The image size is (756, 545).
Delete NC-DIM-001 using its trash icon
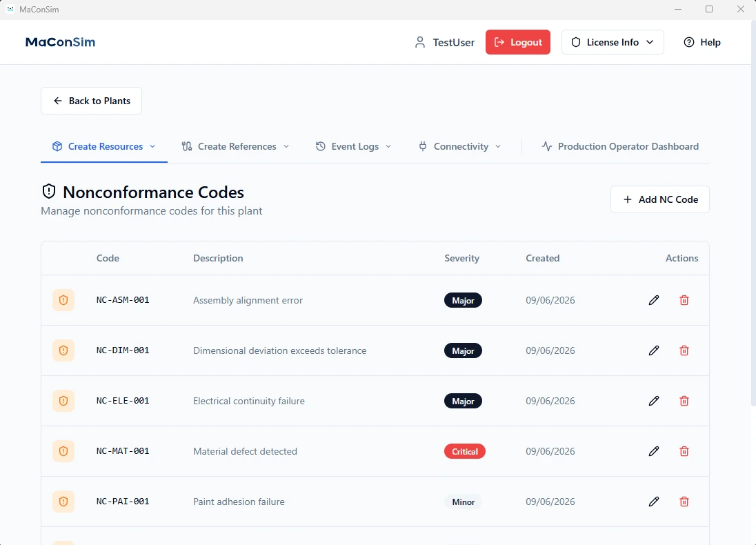point(684,350)
